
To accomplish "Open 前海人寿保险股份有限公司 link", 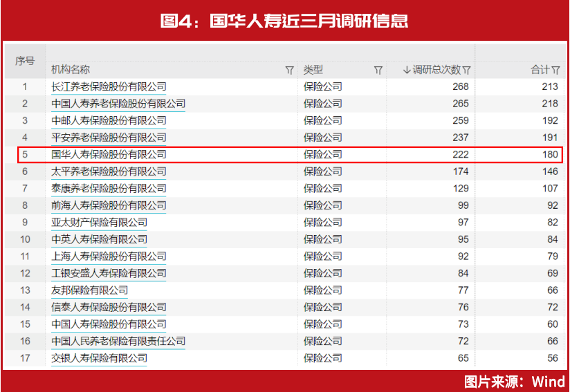I will (x=109, y=205).
